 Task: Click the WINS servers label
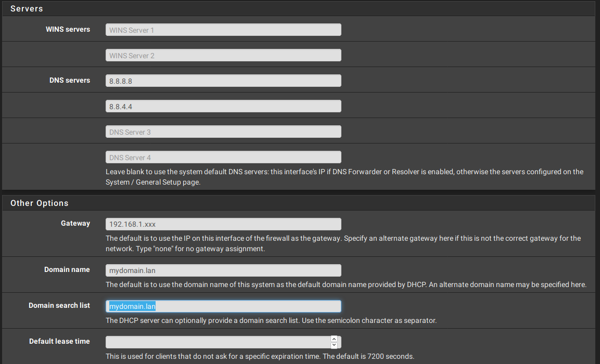68,30
